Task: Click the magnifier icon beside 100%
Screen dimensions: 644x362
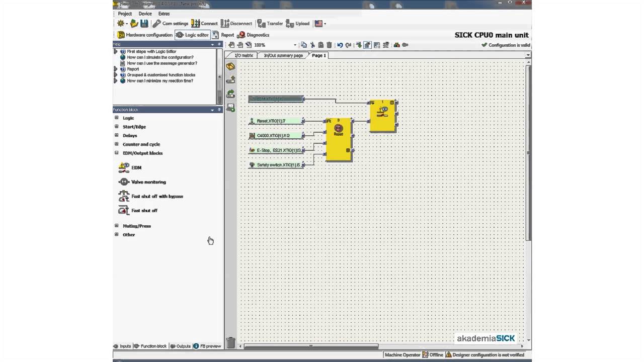Action: click(x=249, y=45)
